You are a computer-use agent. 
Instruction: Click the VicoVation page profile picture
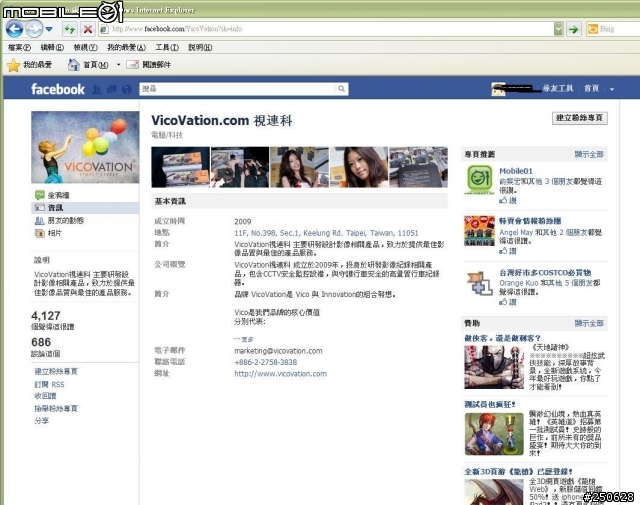[x=85, y=147]
